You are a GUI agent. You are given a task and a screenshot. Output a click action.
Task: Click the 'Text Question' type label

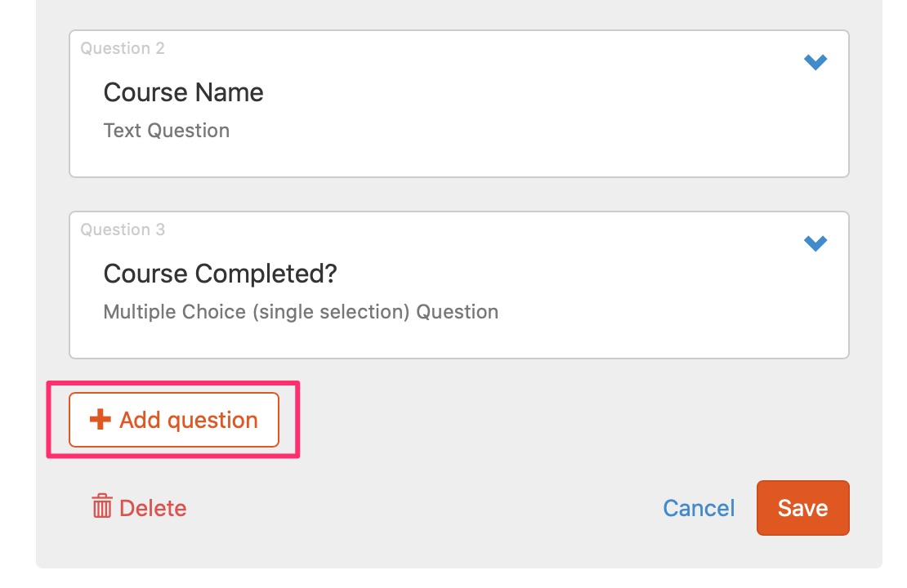(x=167, y=131)
